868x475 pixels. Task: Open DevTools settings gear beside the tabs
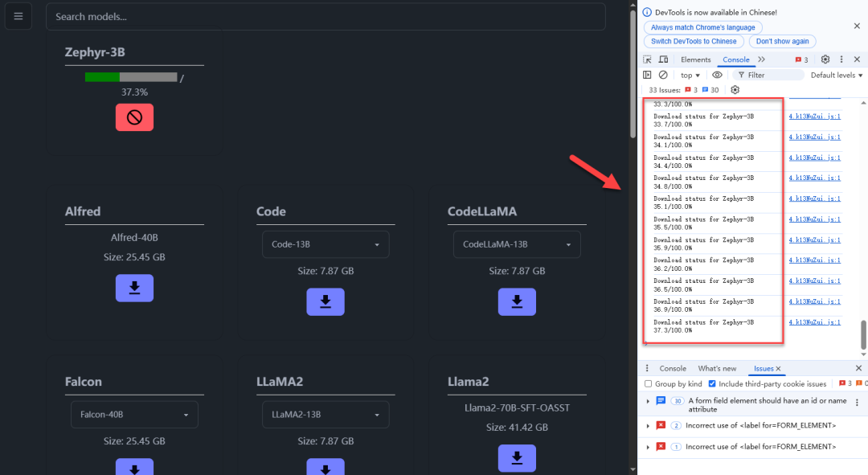pyautogui.click(x=825, y=59)
